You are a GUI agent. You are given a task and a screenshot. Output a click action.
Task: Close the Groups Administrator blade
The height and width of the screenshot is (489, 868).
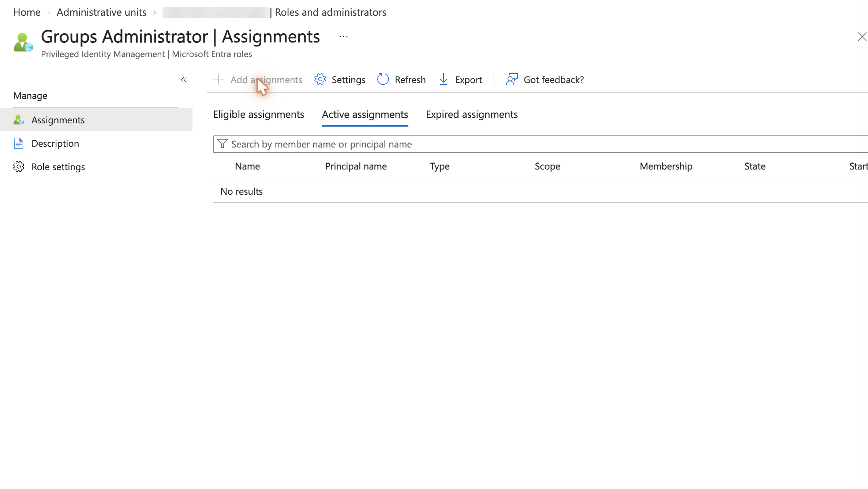pos(861,37)
